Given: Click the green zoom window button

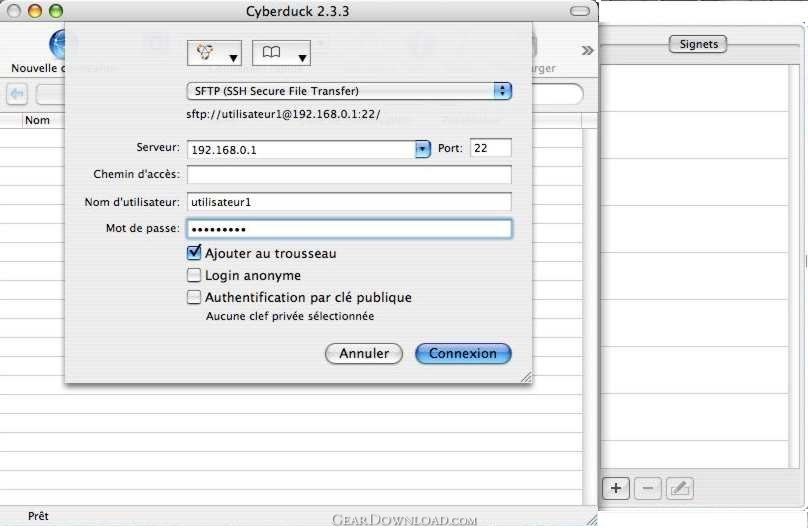Looking at the screenshot, I should [56, 11].
